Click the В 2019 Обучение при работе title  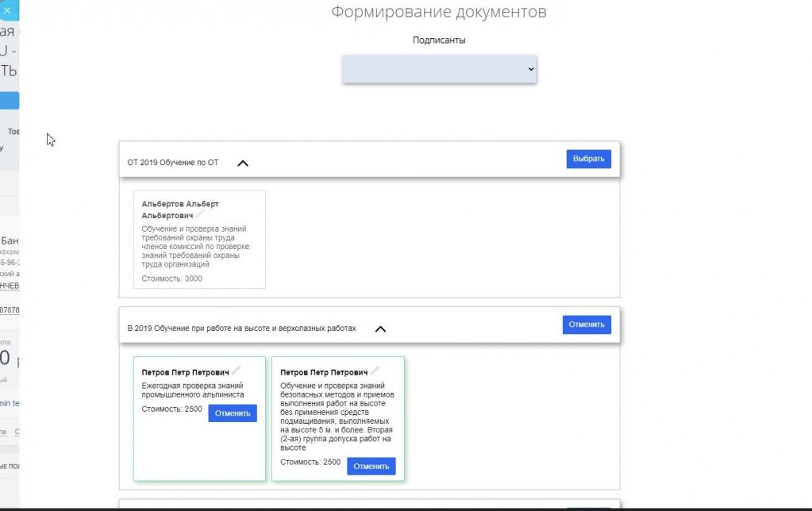click(241, 328)
